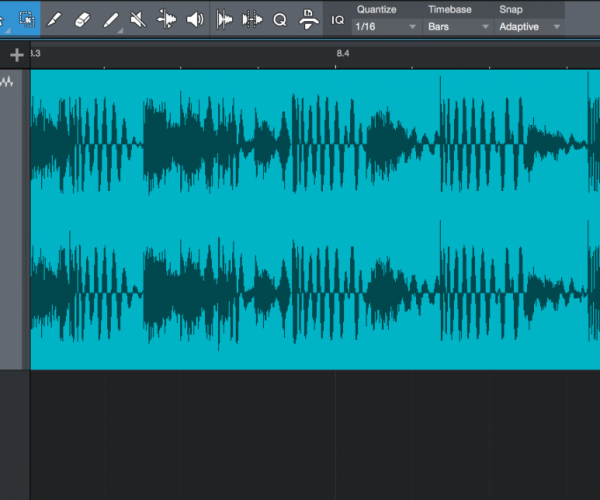
Task: Open the Quantize 1/16 dropdown
Action: coord(386,27)
